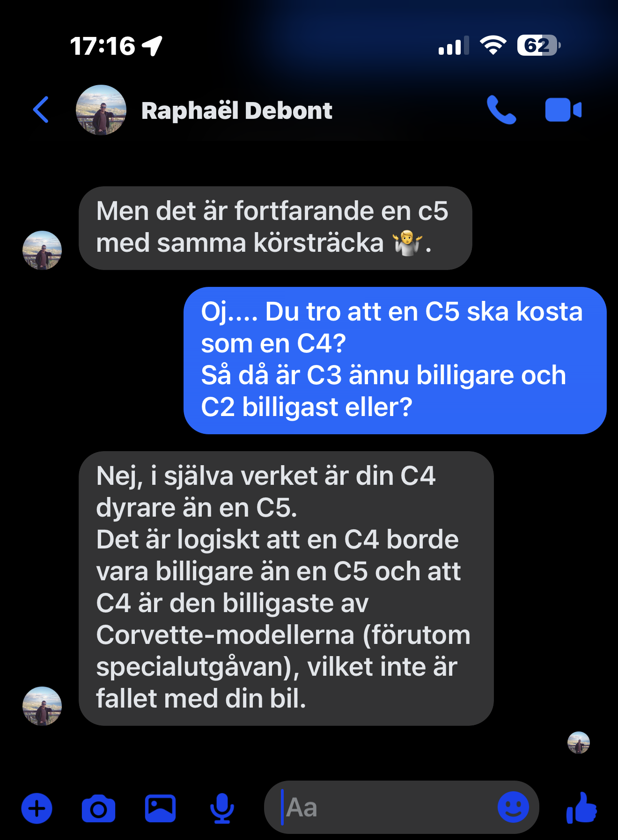This screenshot has width=618, height=840.
Task: Open more actions with the plus icon
Action: (x=37, y=808)
